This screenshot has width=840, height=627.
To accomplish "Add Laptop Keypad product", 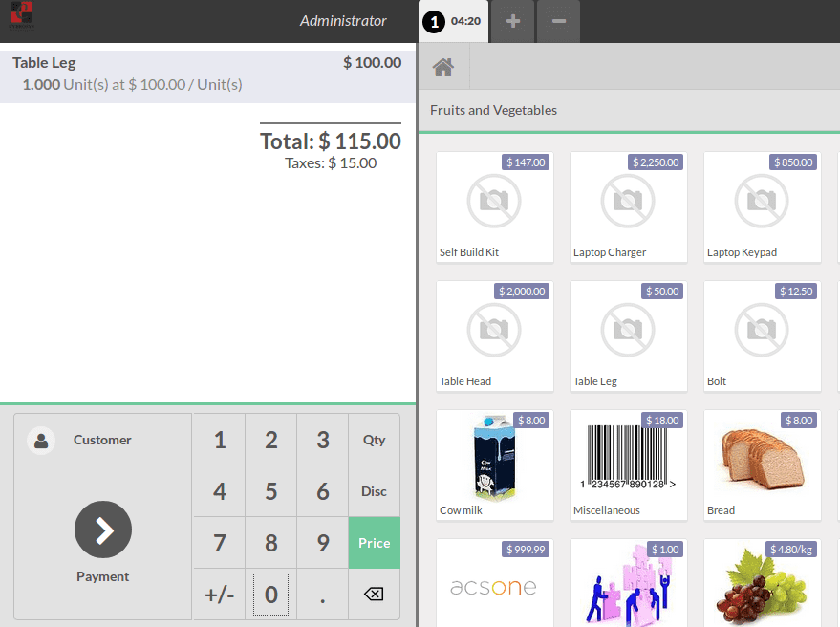I will click(x=763, y=206).
